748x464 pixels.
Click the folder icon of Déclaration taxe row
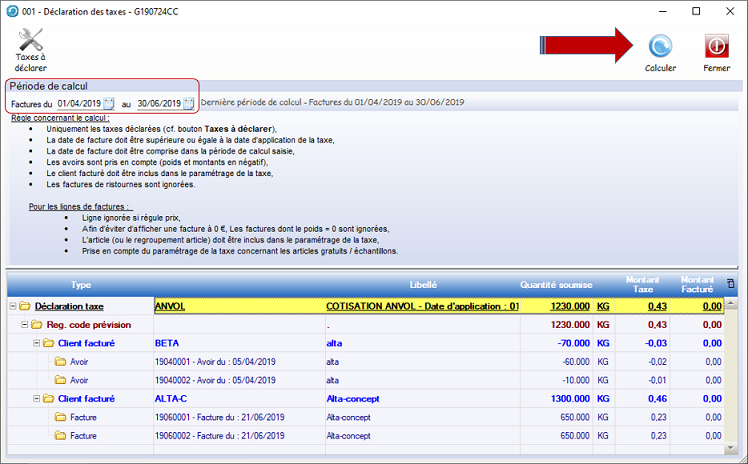coord(25,306)
